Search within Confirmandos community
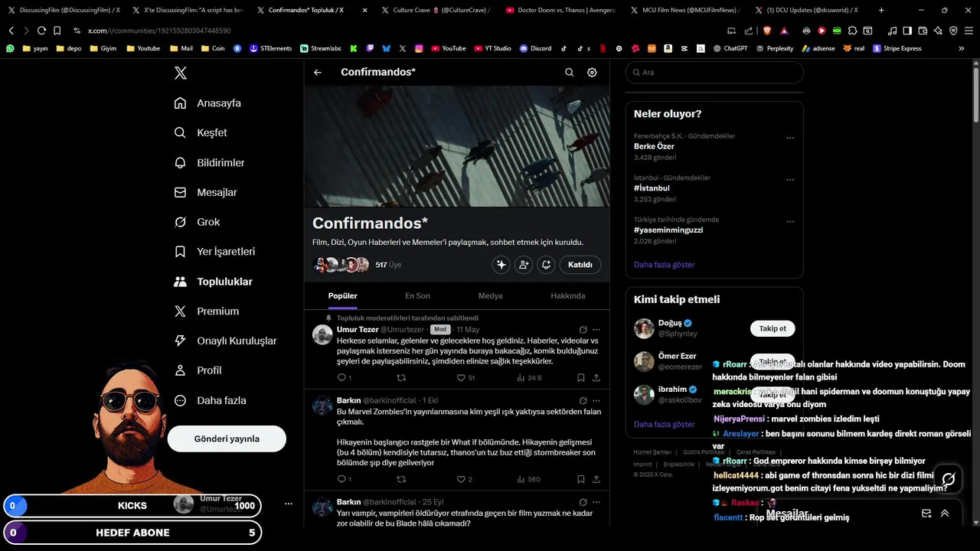Image resolution: width=980 pixels, height=551 pixels. tap(569, 72)
